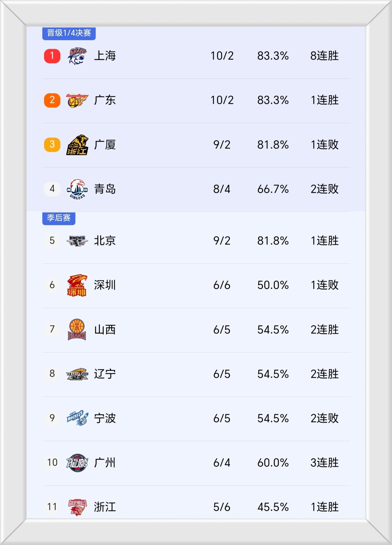Click the Guangdong Tigers team logo
Viewport: 392px width, 545px height.
pos(77,100)
